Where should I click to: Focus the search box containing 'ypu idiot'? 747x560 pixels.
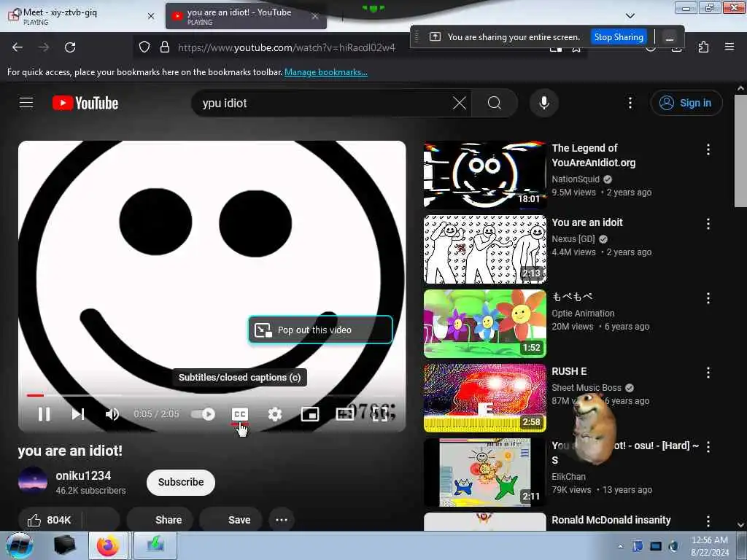click(324, 103)
